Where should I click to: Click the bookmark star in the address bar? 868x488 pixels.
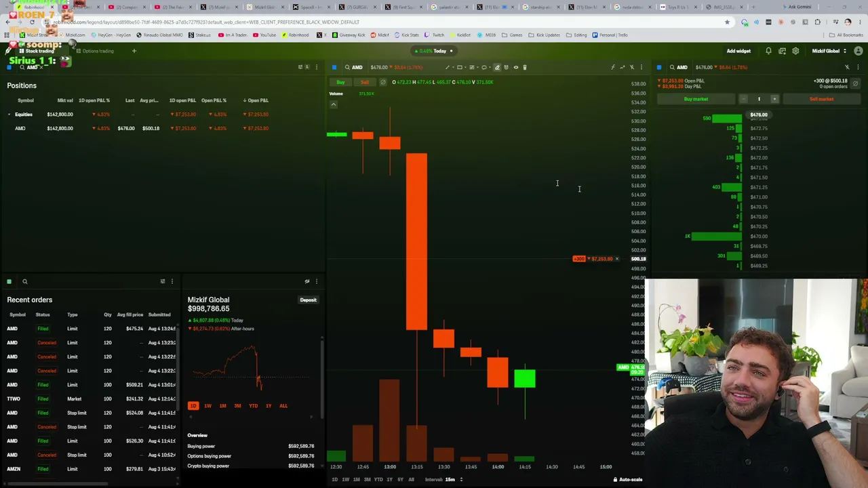point(727,22)
